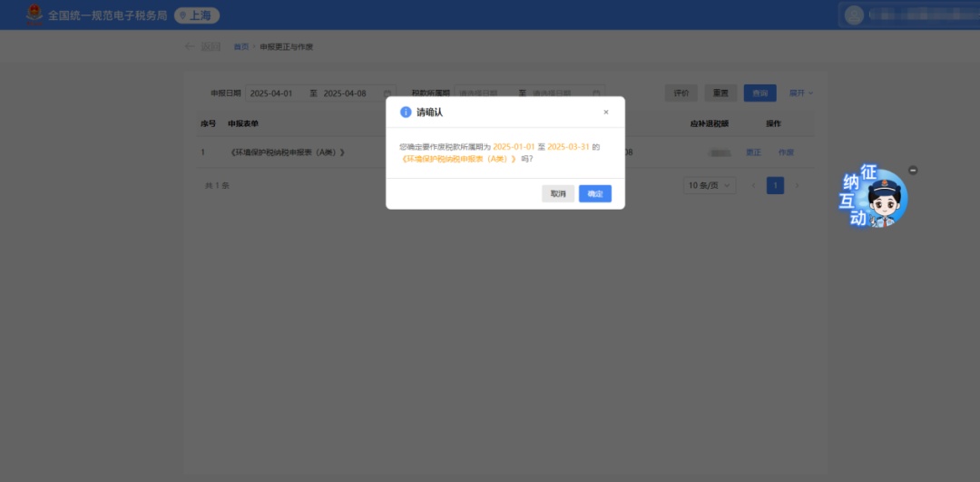Click the 2025-03-31 date in dialog
This screenshot has height=482, width=980.
coord(568,146)
